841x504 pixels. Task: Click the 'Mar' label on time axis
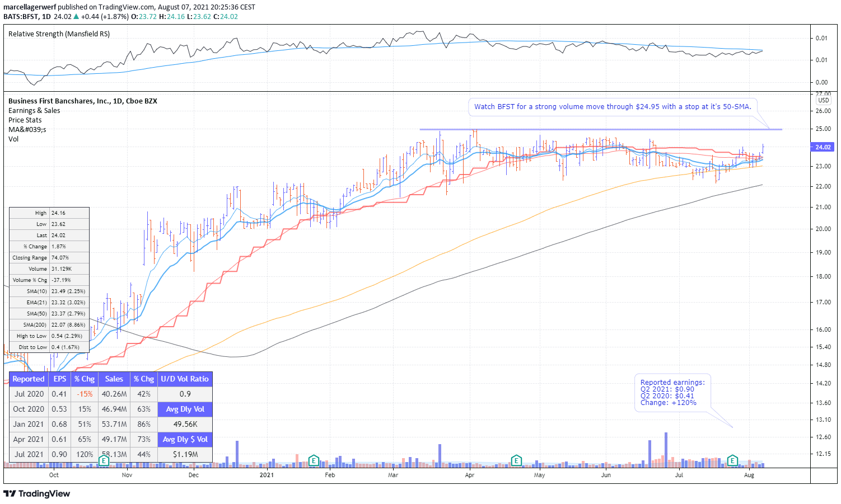click(394, 475)
